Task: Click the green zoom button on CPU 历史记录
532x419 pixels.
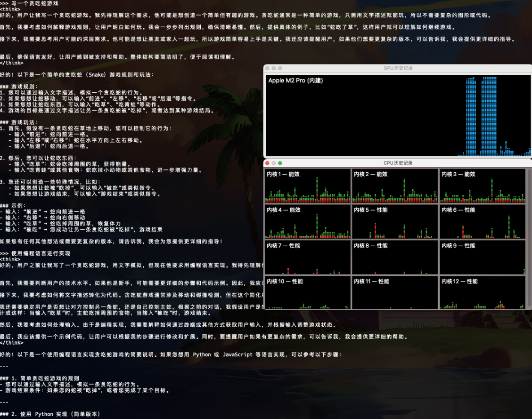Action: 280,163
